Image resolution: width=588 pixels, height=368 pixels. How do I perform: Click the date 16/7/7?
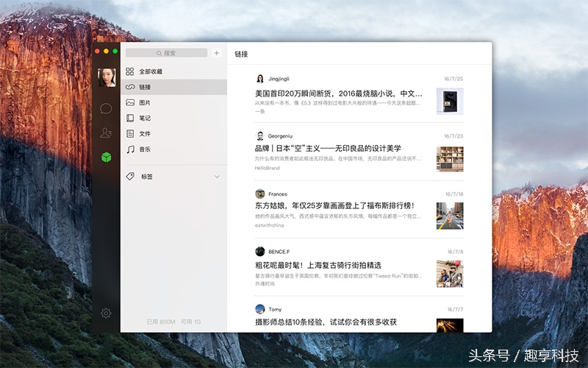(455, 309)
